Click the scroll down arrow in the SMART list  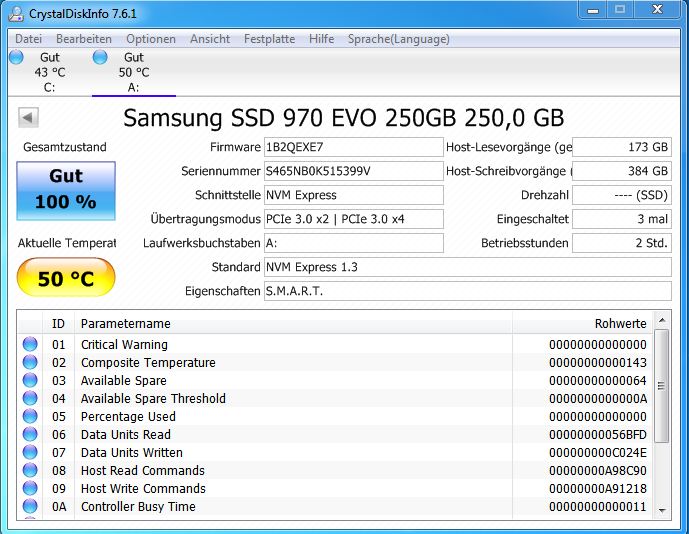click(x=662, y=511)
